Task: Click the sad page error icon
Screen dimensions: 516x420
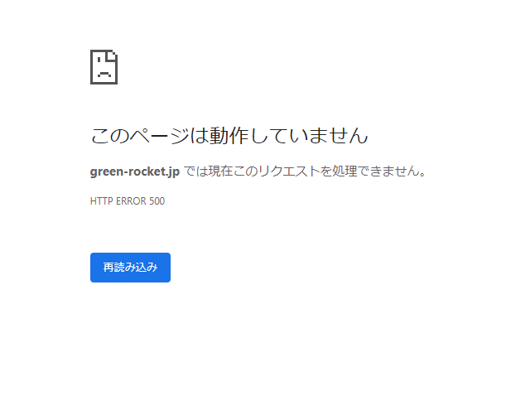Action: tap(104, 67)
